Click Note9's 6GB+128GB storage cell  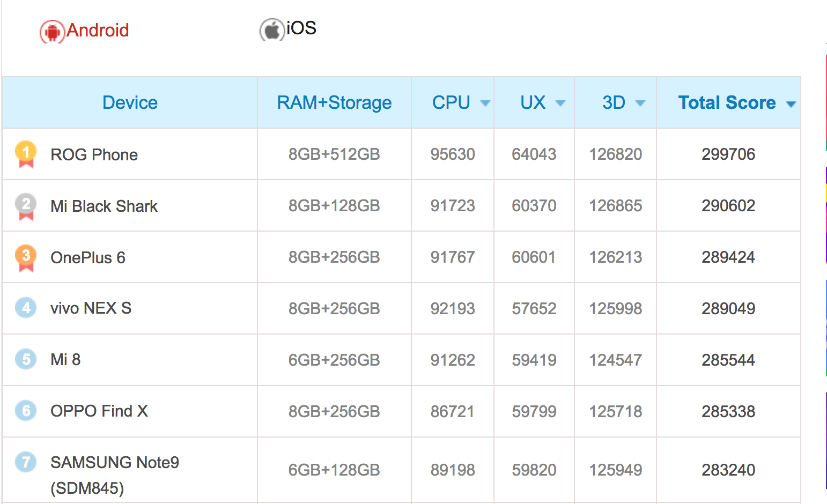[334, 470]
